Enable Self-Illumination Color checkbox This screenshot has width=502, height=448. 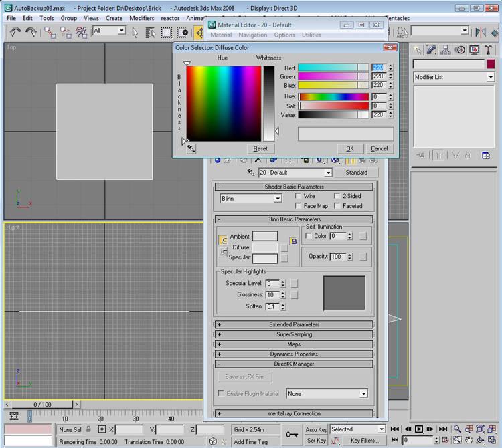point(309,236)
